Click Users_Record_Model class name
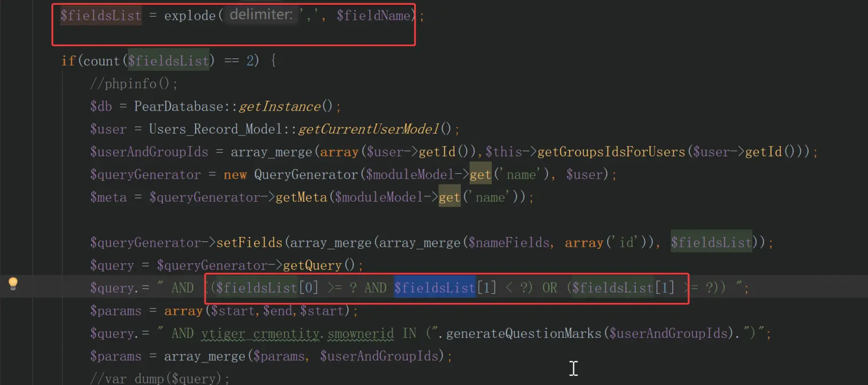The image size is (868, 385). point(215,129)
